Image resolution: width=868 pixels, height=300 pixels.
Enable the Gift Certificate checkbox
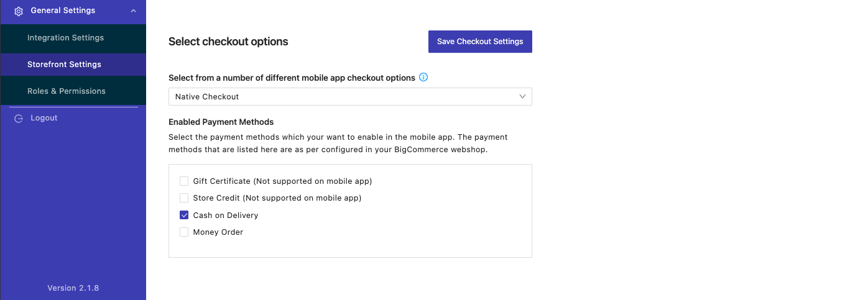pos(184,181)
